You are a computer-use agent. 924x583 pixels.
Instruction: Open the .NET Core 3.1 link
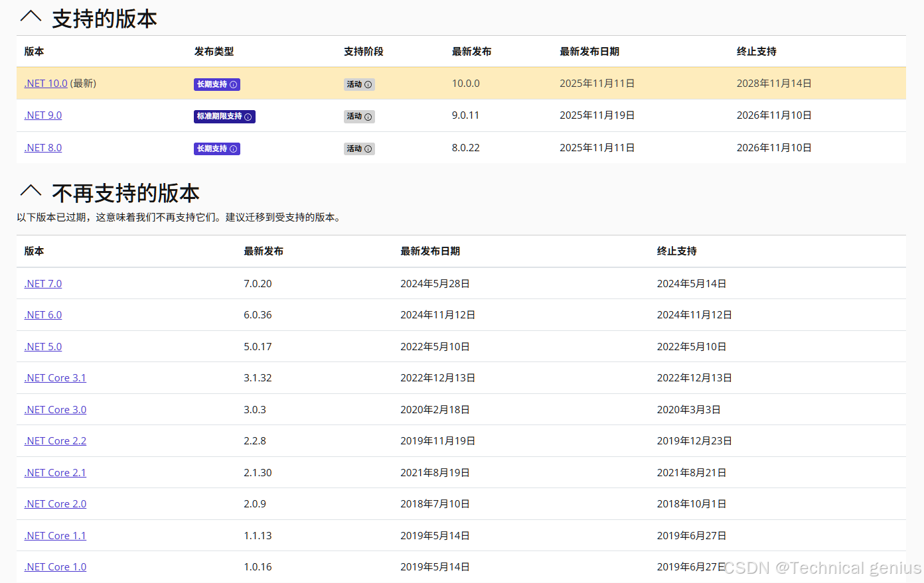[55, 378]
